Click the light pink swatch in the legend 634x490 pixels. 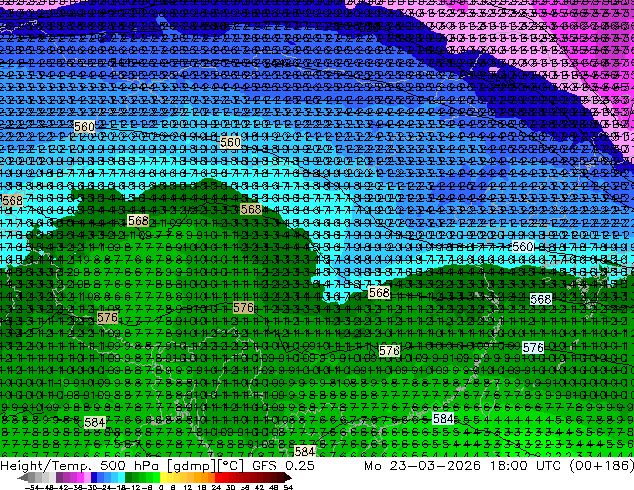pyautogui.click(x=87, y=477)
